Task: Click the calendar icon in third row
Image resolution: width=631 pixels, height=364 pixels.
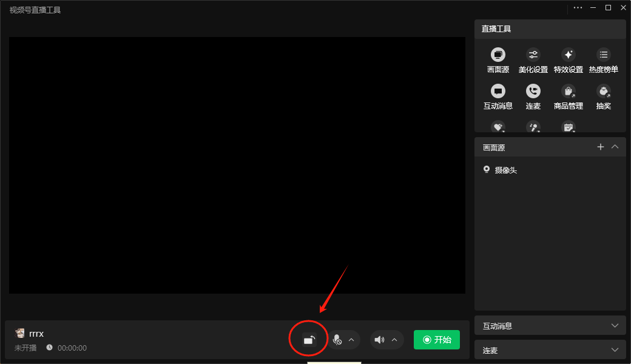Action: point(569,127)
